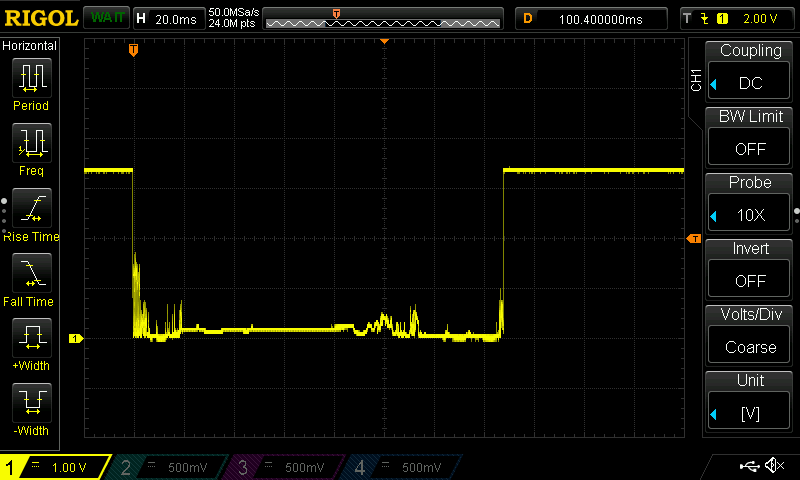Open the Probe 10X ratio selector
800x480 pixels.
[749, 215]
